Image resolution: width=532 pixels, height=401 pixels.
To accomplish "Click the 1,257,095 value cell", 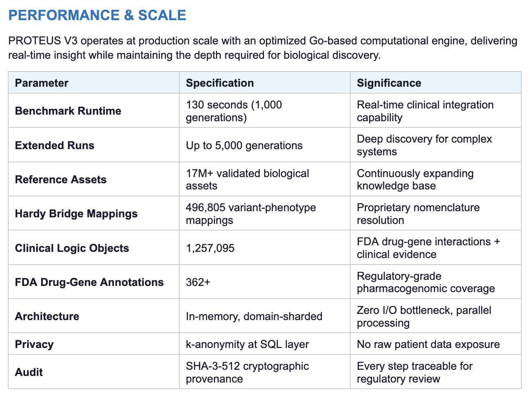I will pyautogui.click(x=210, y=248).
